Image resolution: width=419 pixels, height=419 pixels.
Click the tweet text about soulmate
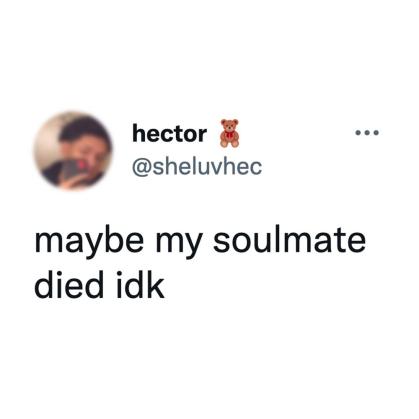pyautogui.click(x=200, y=263)
